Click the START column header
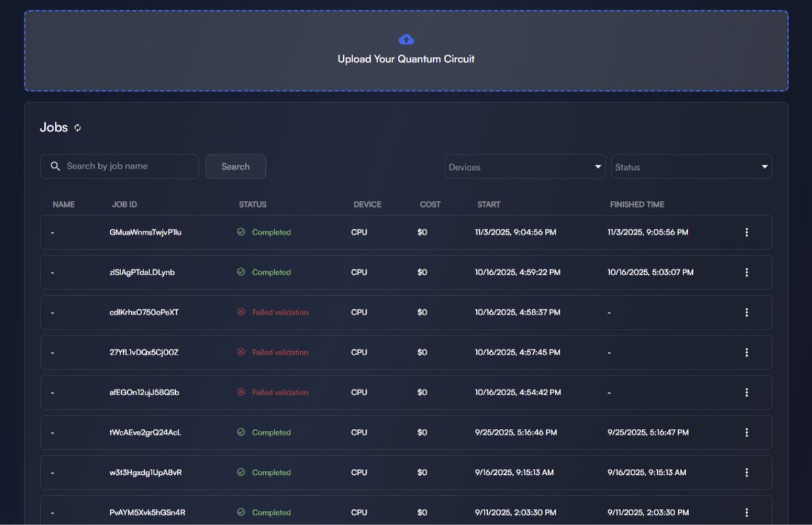812x525 pixels. pyautogui.click(x=489, y=204)
